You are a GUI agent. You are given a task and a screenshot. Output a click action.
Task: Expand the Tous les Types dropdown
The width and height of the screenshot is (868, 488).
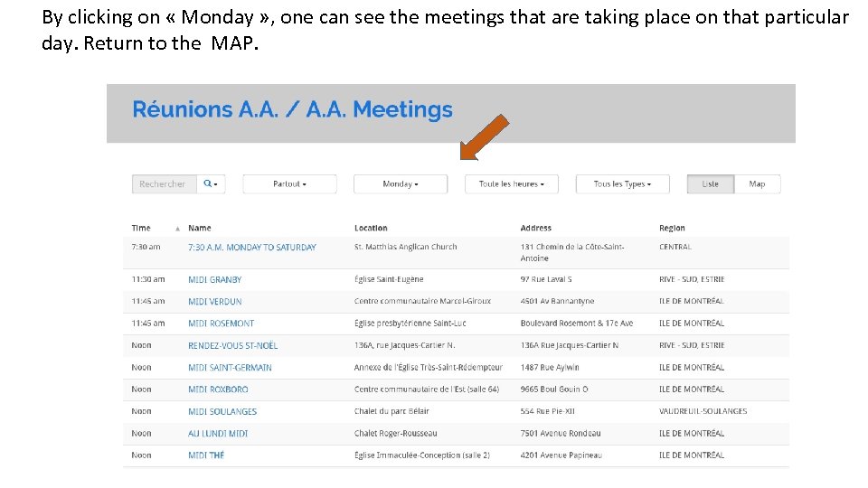[x=622, y=184]
